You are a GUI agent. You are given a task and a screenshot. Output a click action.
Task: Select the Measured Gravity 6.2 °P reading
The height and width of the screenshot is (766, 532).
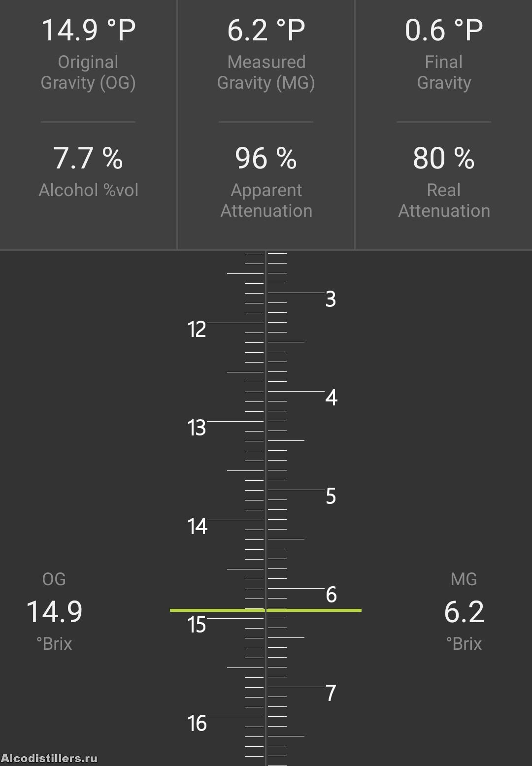pos(266,30)
